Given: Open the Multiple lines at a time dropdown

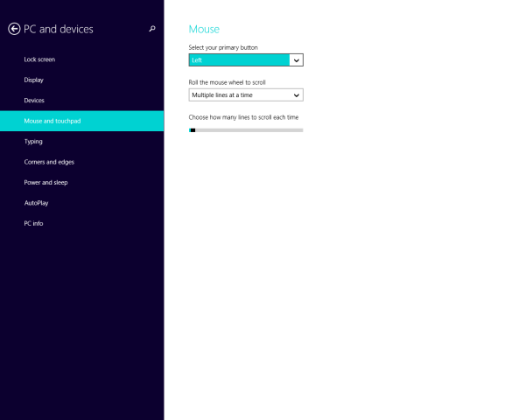Looking at the screenshot, I should coord(246,95).
